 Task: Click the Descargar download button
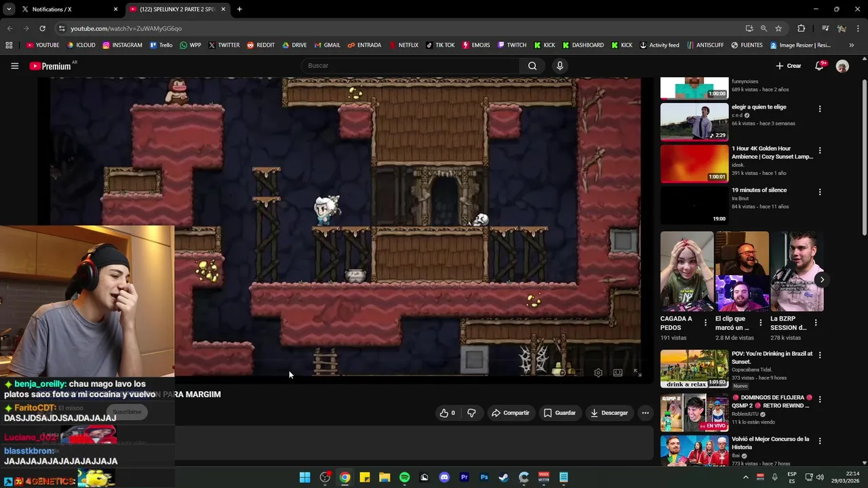click(x=609, y=413)
